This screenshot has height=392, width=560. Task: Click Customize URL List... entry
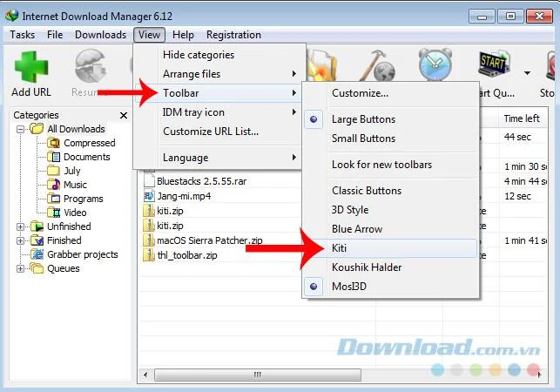pos(218,132)
